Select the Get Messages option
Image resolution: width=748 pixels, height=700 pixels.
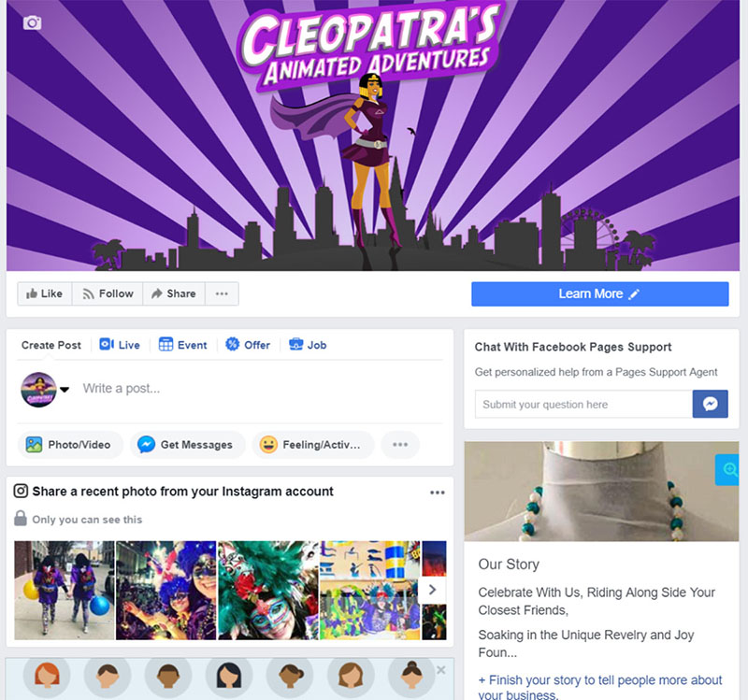[187, 445]
